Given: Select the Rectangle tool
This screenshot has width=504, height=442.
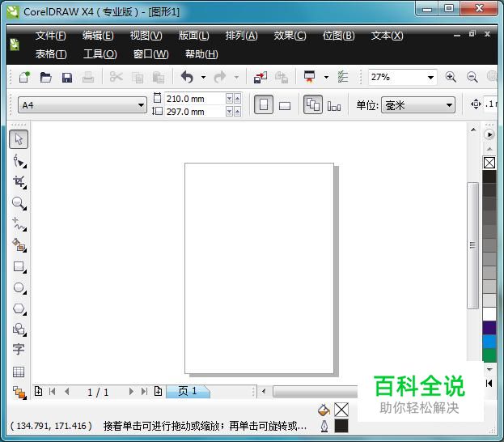Looking at the screenshot, I should [x=19, y=266].
